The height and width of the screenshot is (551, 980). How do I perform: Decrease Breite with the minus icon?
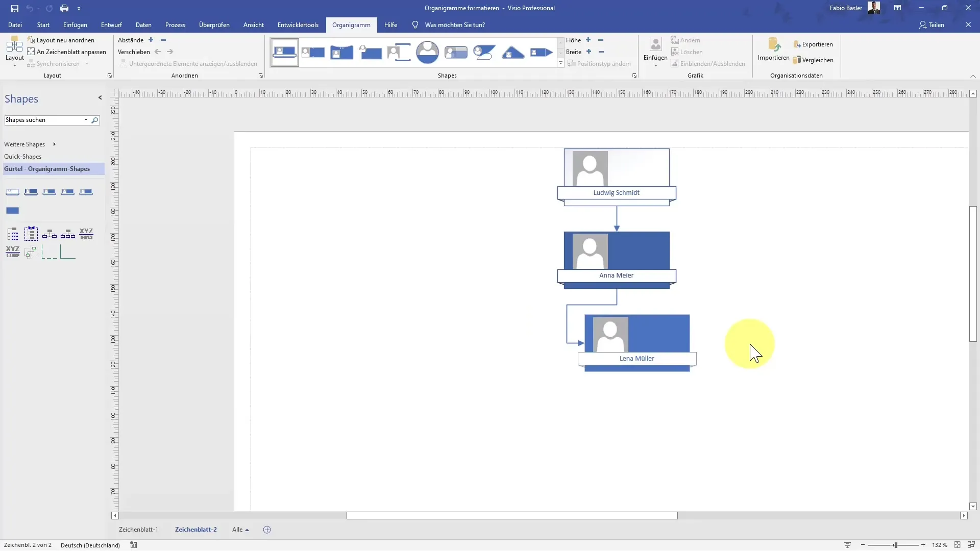(x=601, y=52)
